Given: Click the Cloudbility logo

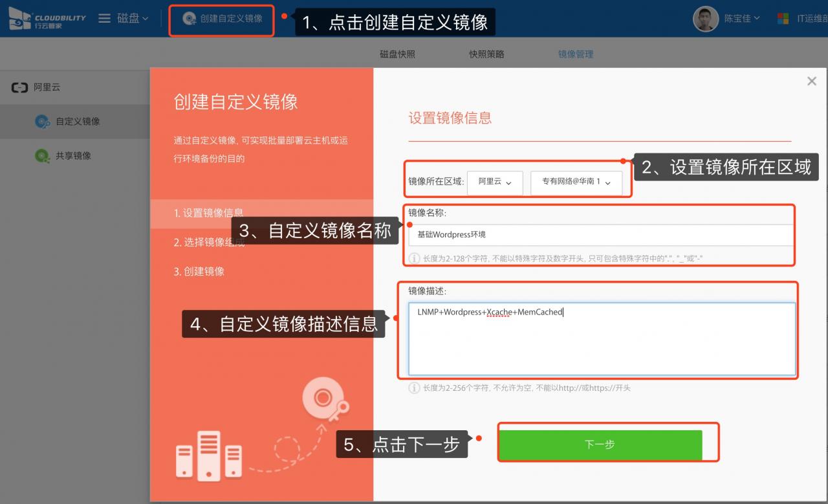Looking at the screenshot, I should tap(47, 18).
